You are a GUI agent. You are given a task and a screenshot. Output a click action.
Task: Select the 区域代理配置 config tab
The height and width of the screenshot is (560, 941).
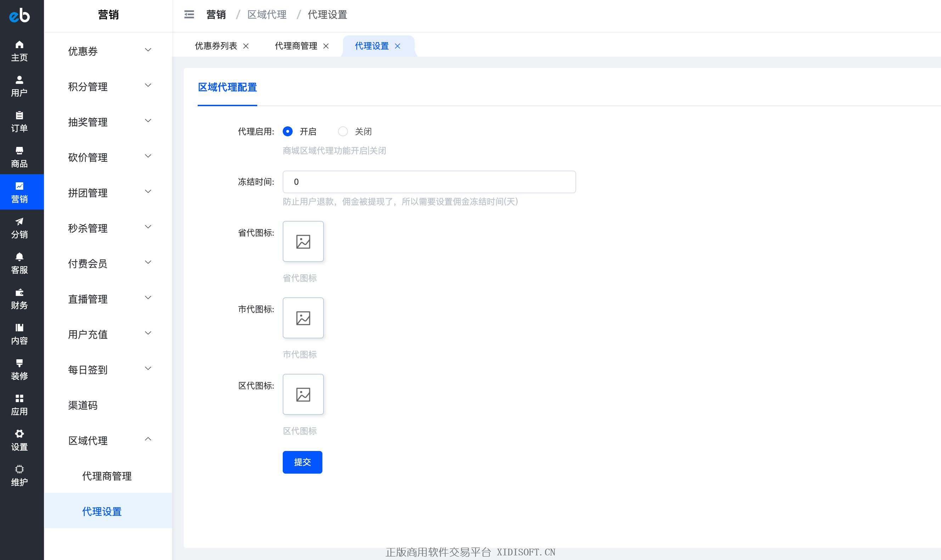[227, 87]
